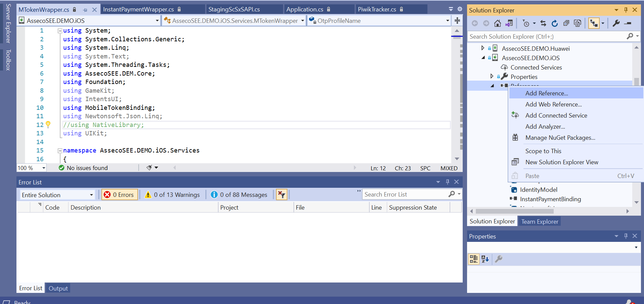Click the code cleanup broom icon
The width and height of the screenshot is (644, 304).
coord(149,168)
